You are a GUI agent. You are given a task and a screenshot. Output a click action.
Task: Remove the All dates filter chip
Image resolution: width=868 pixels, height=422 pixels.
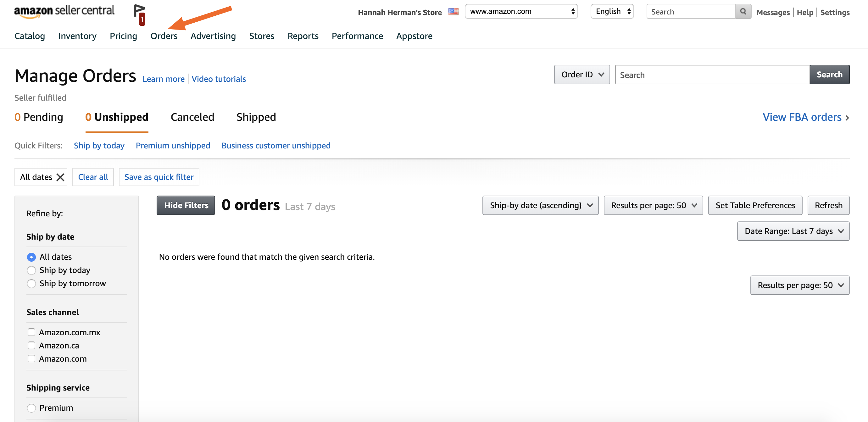pyautogui.click(x=60, y=177)
